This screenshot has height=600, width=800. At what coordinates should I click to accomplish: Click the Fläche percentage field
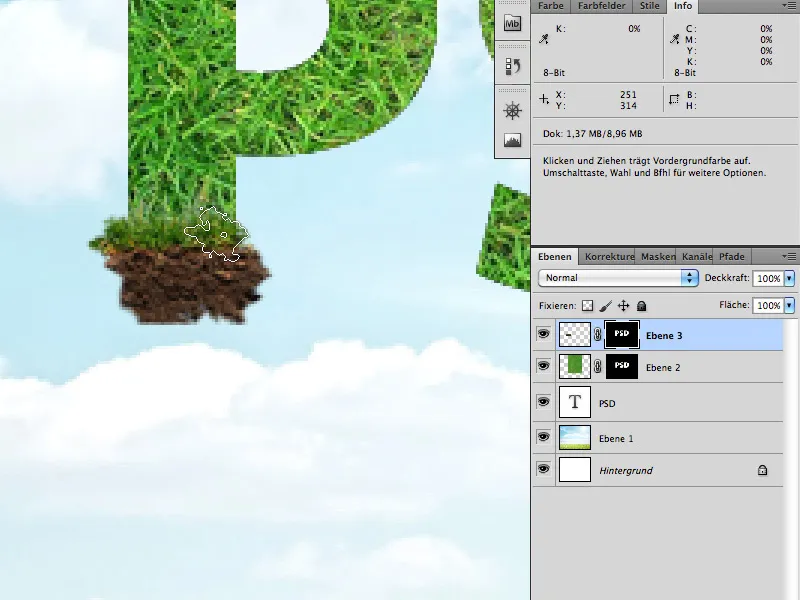pyautogui.click(x=768, y=305)
